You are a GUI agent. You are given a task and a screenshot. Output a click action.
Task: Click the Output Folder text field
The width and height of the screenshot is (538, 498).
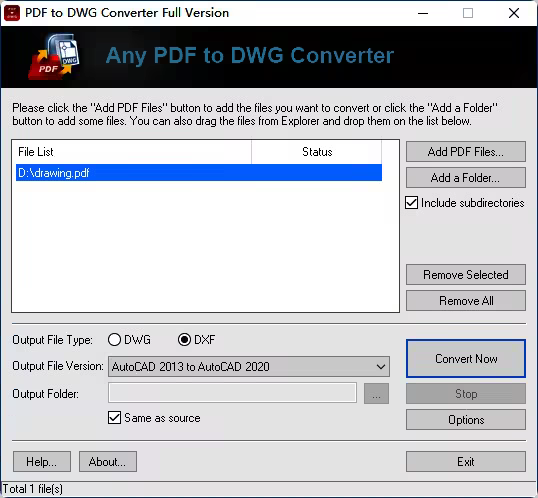(232, 393)
